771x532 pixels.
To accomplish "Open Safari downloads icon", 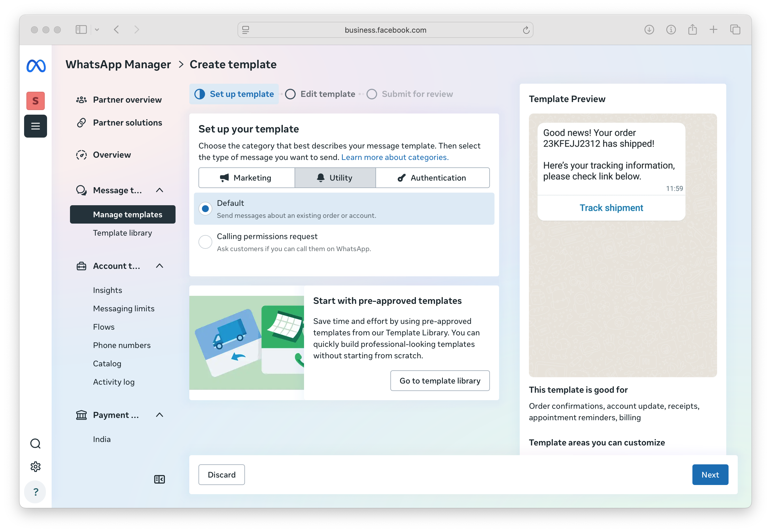I will click(x=649, y=30).
